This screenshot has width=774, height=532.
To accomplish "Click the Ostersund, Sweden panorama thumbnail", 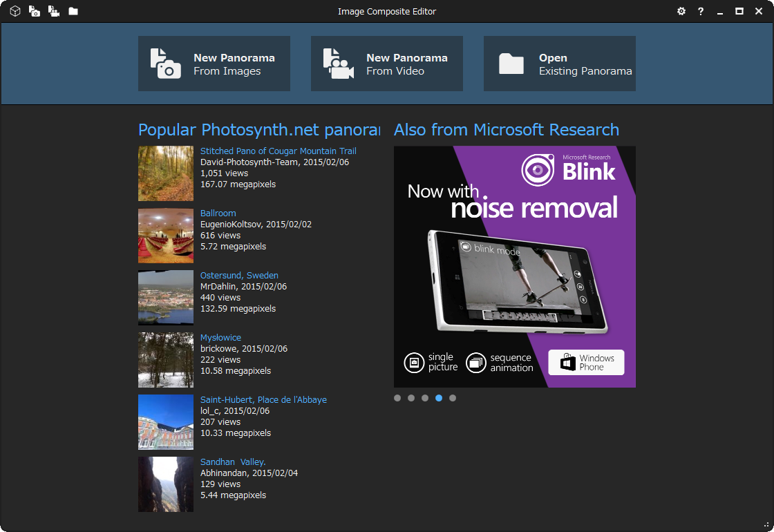I will click(166, 298).
